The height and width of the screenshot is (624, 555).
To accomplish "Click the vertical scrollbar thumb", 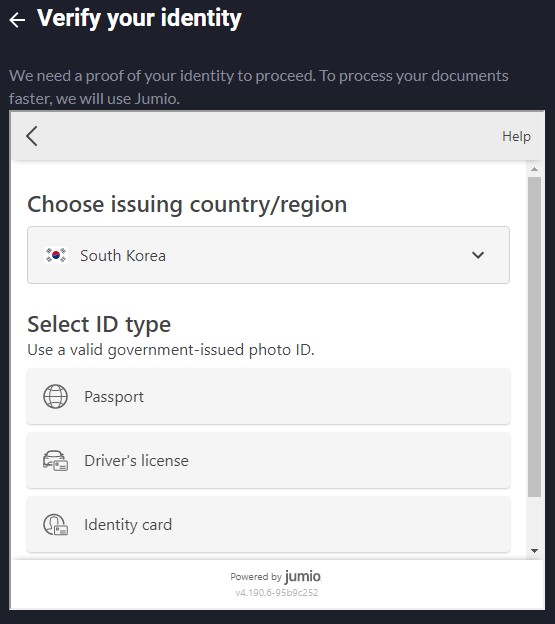I will click(x=534, y=337).
